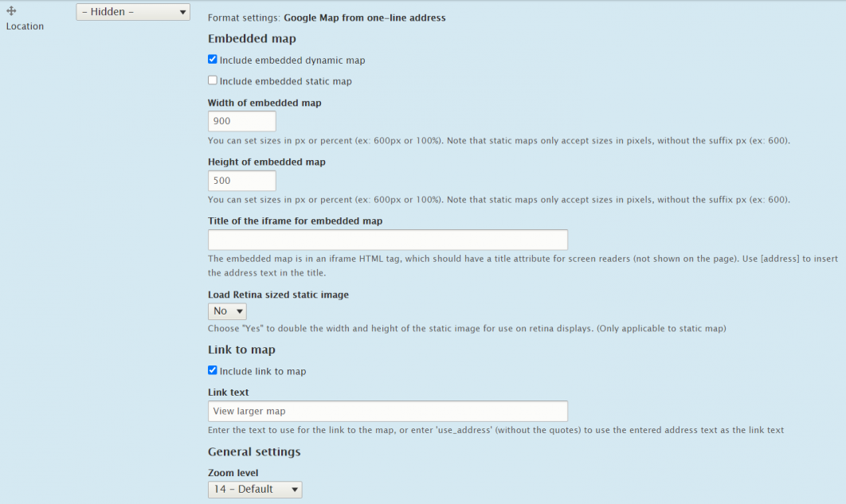Viewport: 846px width, 504px height.
Task: Click the Width of embedded map field
Action: tap(241, 121)
